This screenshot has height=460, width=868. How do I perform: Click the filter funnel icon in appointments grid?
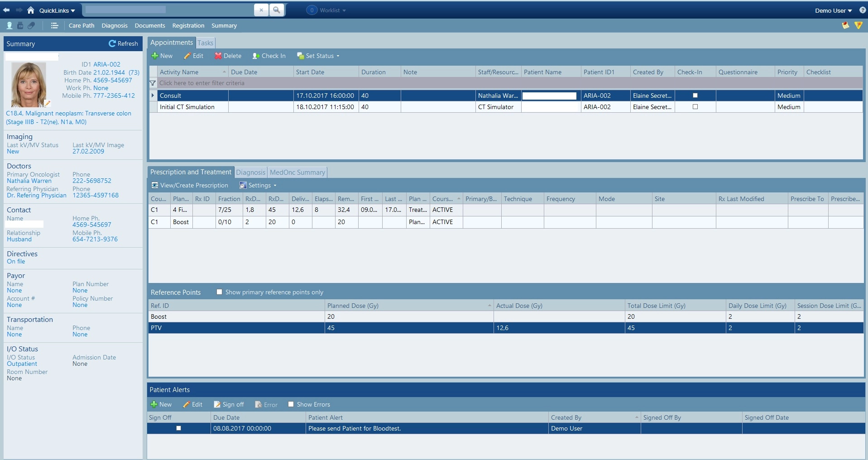(153, 83)
